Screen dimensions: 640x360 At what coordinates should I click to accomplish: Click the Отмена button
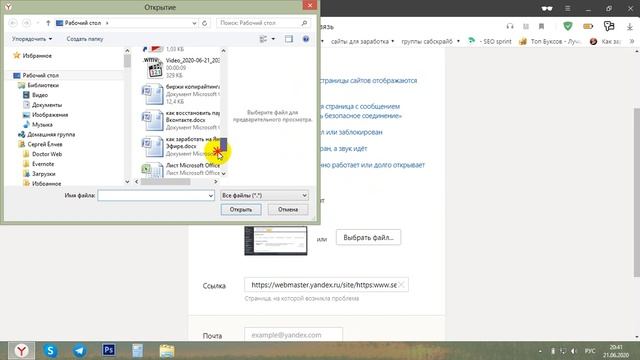(x=288, y=209)
